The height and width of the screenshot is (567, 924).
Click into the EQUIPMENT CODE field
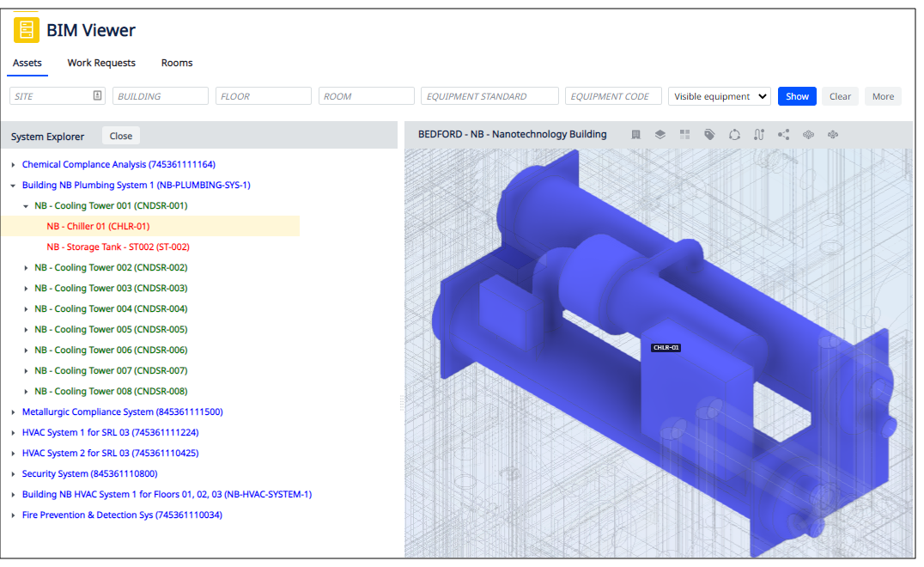pos(613,96)
